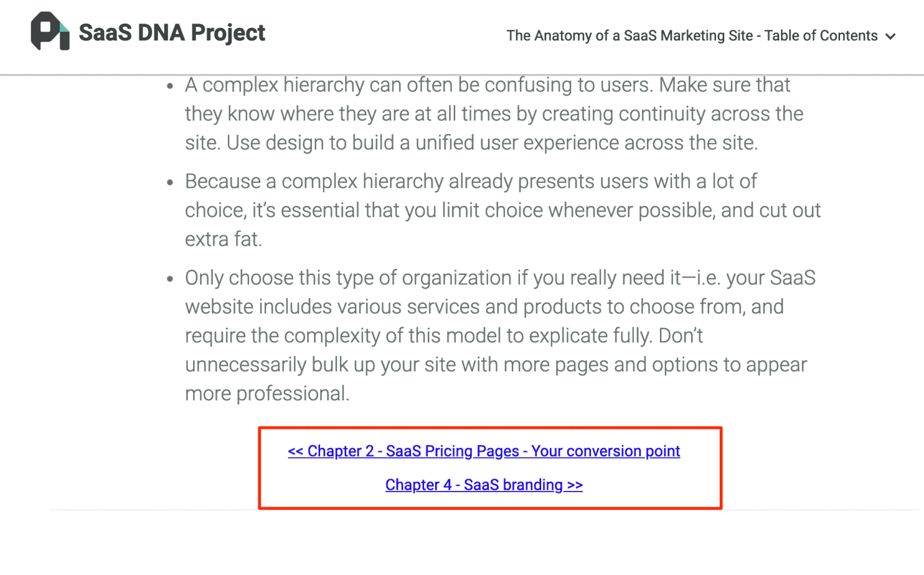Expand the Table of Contents chevron arrow
Viewport: 924px width, 575px height.
pyautogui.click(x=891, y=37)
